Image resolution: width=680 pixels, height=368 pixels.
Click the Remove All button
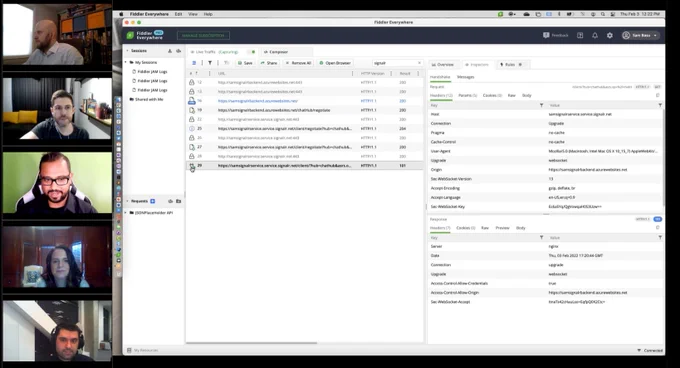[x=298, y=63]
